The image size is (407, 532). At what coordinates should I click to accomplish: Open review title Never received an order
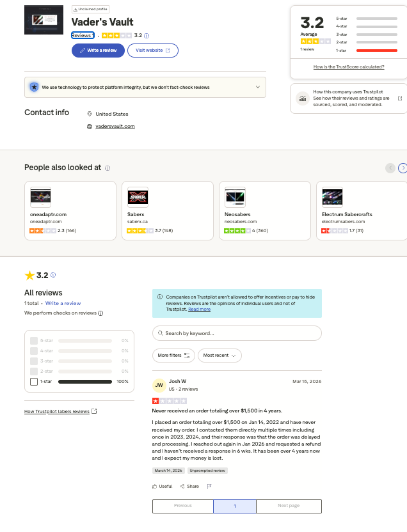pos(217,411)
